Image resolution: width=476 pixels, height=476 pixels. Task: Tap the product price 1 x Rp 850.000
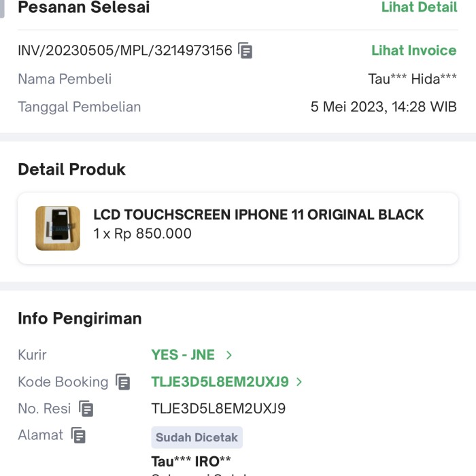tap(142, 234)
